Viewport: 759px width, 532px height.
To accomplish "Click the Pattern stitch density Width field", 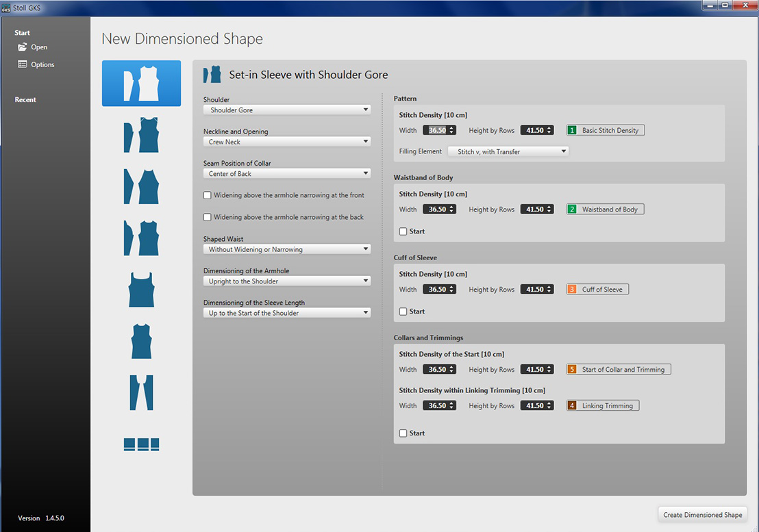I will (437, 130).
